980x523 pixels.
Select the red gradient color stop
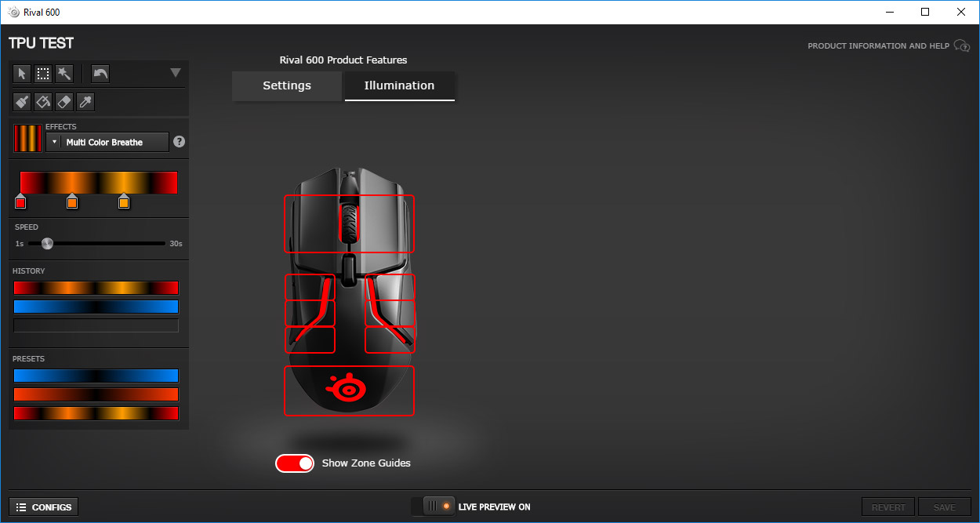coord(20,202)
